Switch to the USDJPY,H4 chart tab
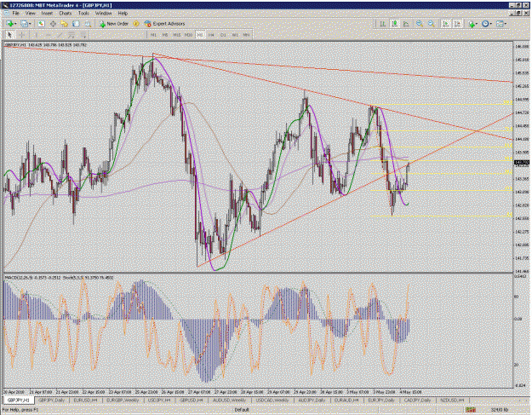The image size is (532, 415). point(159,401)
